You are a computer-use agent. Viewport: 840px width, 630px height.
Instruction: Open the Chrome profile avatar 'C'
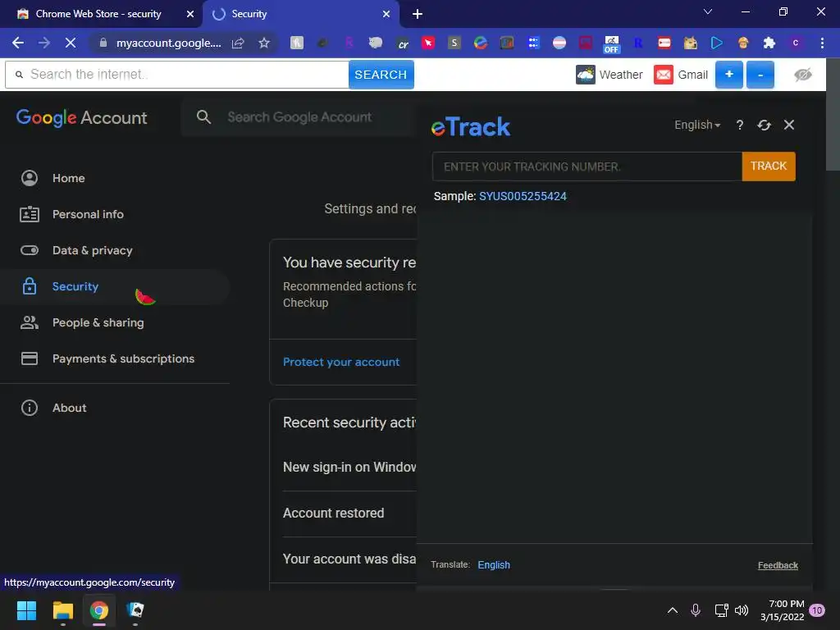click(x=796, y=43)
